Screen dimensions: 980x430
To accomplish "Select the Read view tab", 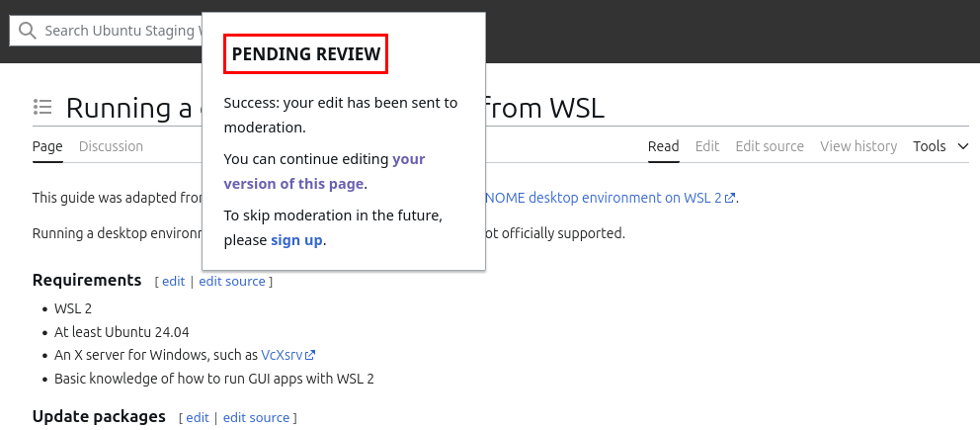I will pyautogui.click(x=663, y=146).
